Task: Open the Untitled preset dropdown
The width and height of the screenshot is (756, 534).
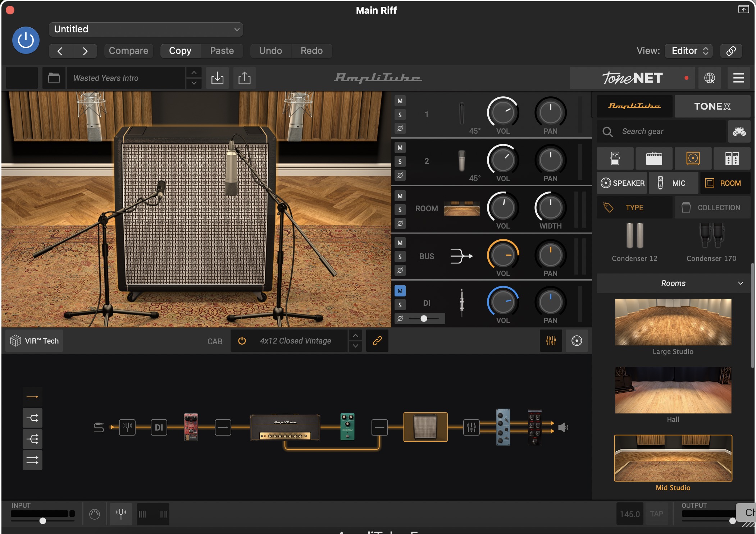Action: (x=146, y=29)
